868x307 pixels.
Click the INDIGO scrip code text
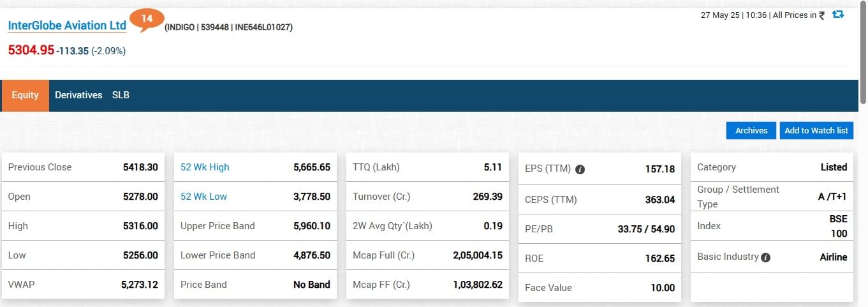pyautogui.click(x=181, y=27)
